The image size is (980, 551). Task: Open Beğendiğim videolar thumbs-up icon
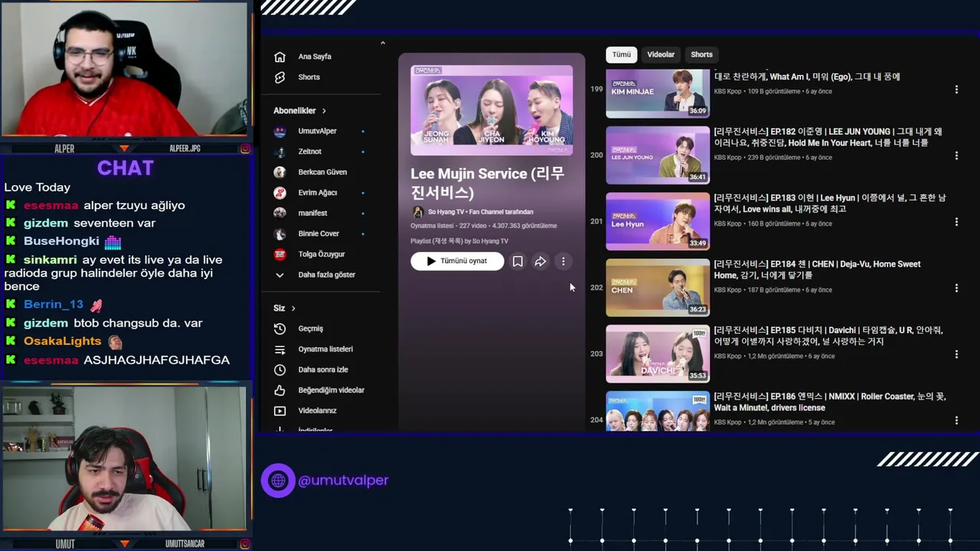[x=279, y=390]
